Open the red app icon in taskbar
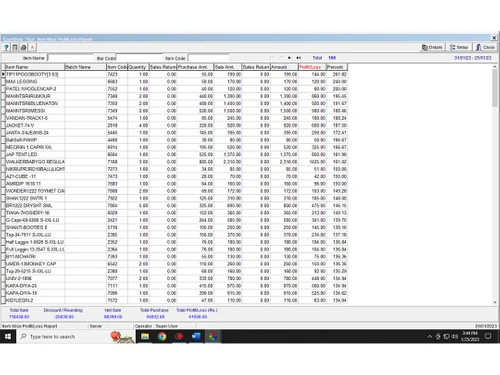The width and height of the screenshot is (500, 375). click(x=179, y=337)
